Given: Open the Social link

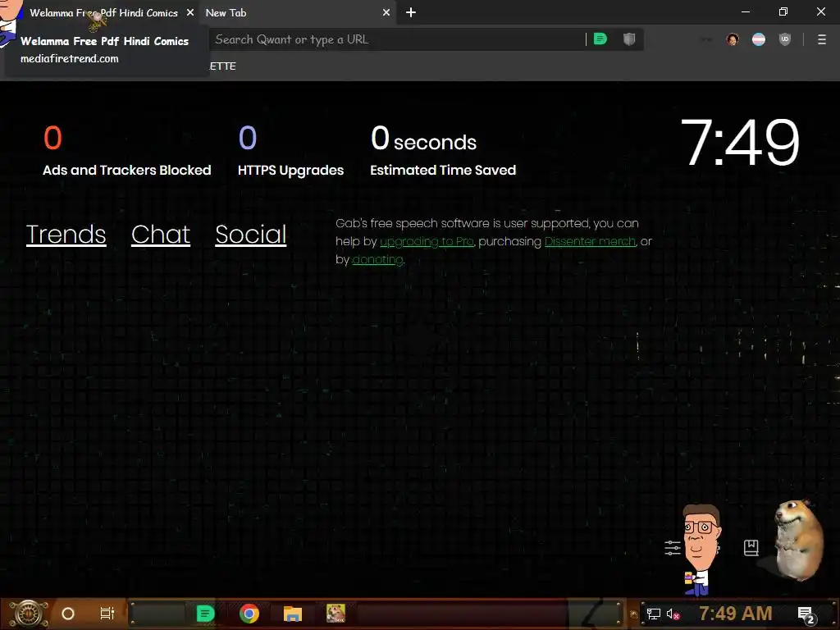Looking at the screenshot, I should pyautogui.click(x=251, y=235).
